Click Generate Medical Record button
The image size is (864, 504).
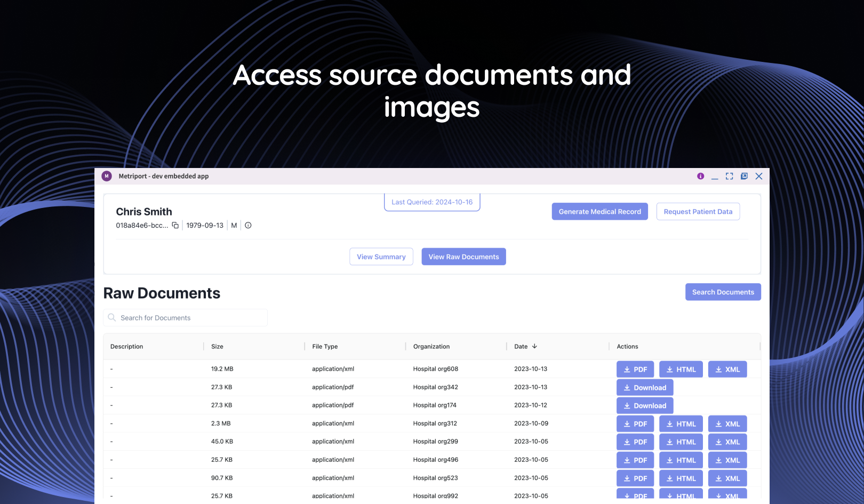click(600, 211)
